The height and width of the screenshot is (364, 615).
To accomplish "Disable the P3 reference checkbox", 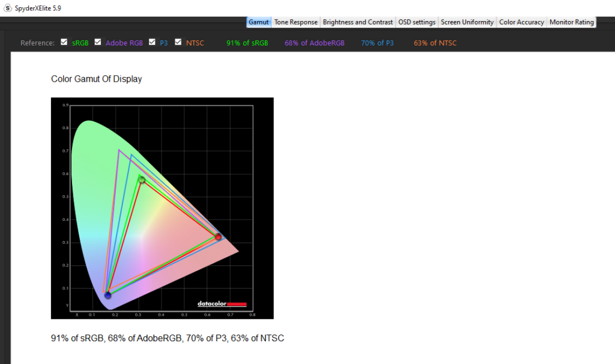I will [153, 43].
